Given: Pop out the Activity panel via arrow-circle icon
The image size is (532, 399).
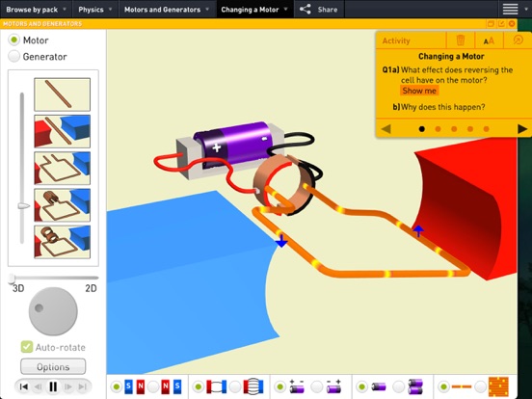Looking at the screenshot, I should (x=518, y=40).
